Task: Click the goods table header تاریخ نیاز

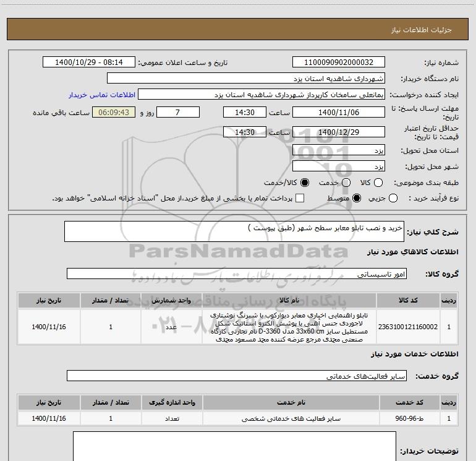Action: [49, 300]
